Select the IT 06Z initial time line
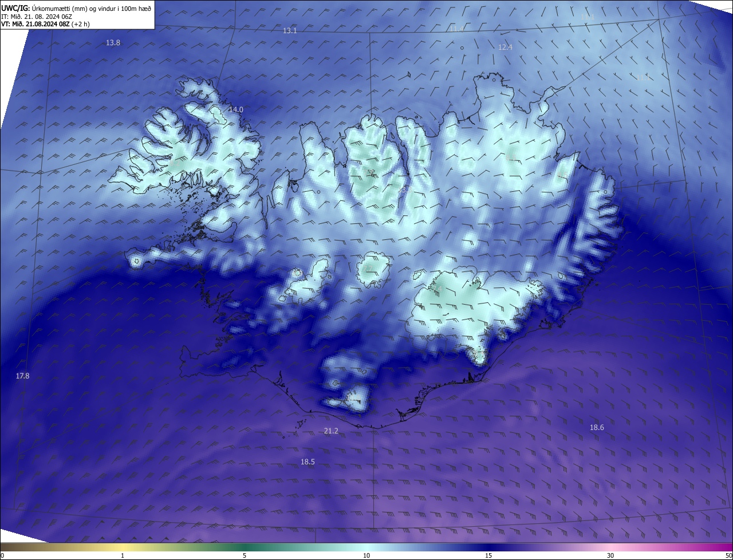This screenshot has width=733, height=560. (37, 17)
